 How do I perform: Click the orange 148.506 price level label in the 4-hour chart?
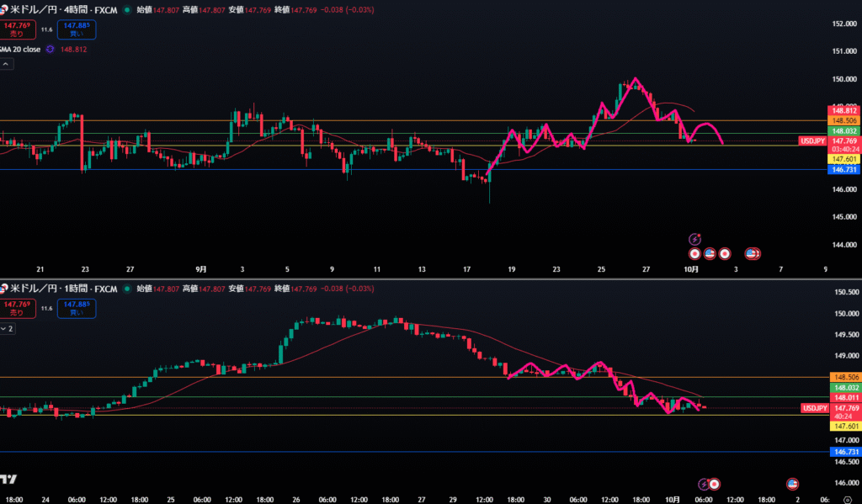tap(844, 120)
